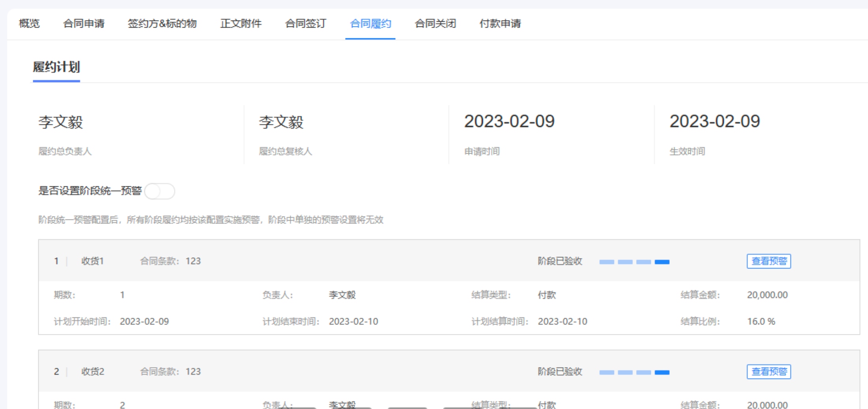Click the 收货1 stage progress indicator
Image resolution: width=868 pixels, height=409 pixels.
click(x=634, y=262)
